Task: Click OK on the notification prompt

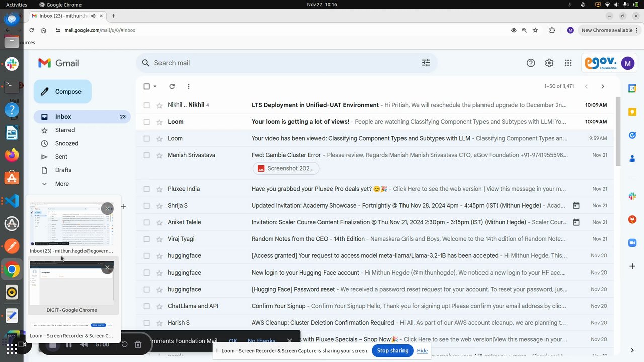Action: pos(233,341)
